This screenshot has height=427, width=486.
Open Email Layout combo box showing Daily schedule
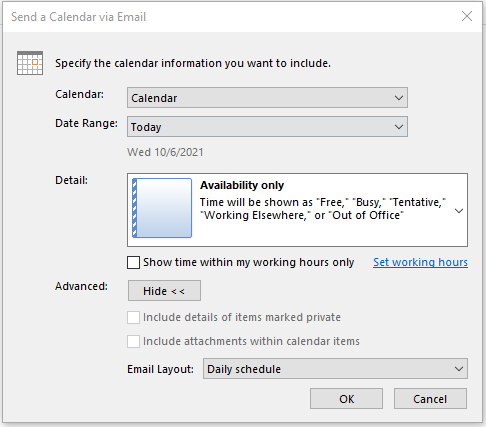coord(335,369)
